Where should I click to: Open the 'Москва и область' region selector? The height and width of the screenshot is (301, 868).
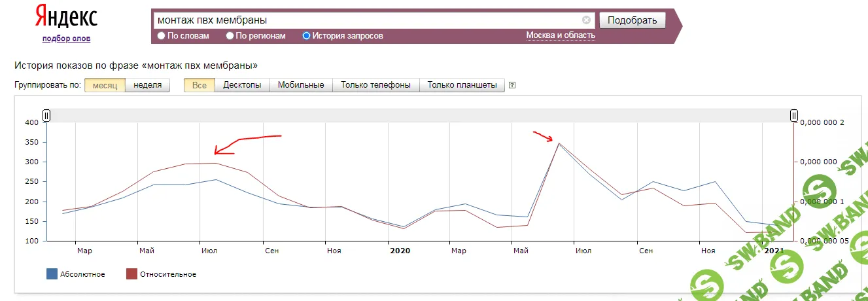(561, 35)
